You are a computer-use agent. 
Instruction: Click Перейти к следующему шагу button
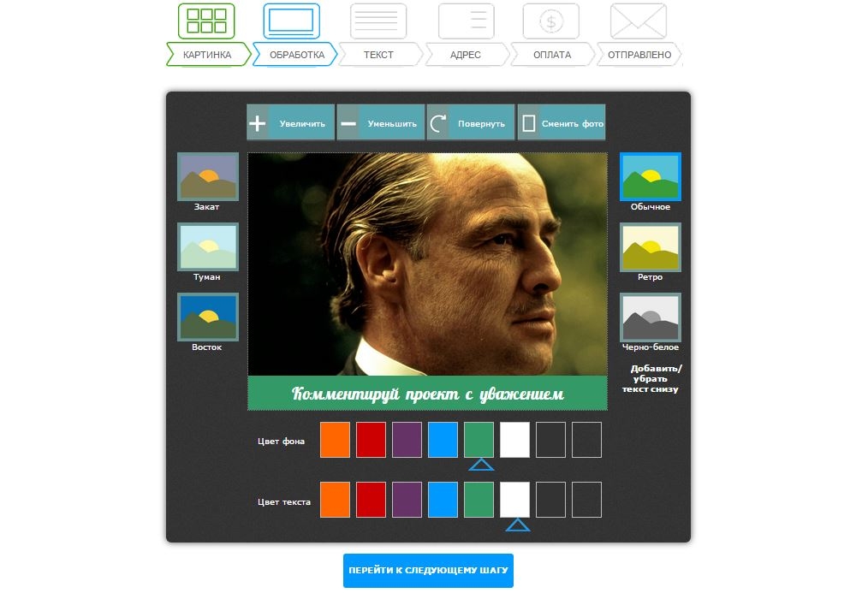[428, 570]
